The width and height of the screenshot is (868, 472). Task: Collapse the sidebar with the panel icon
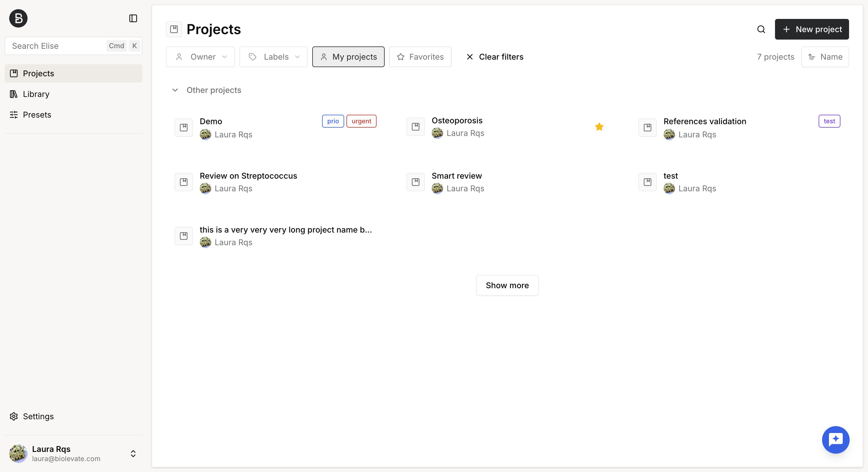tap(133, 18)
